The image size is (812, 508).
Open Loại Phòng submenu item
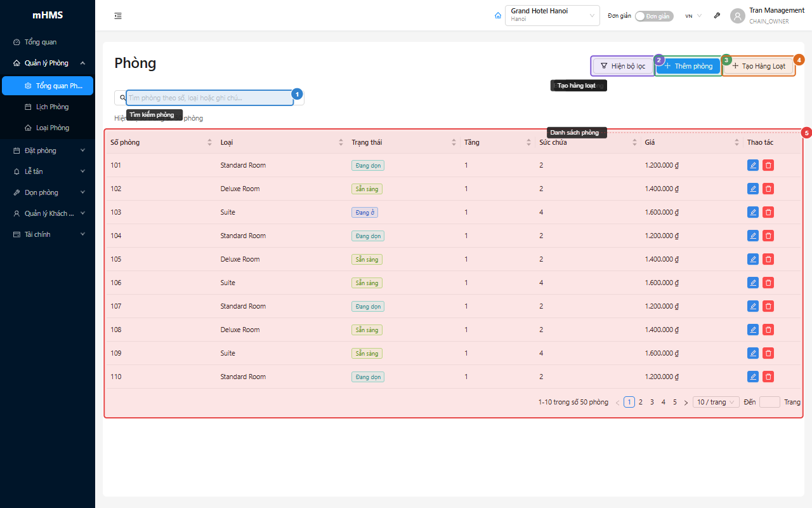[x=48, y=128]
